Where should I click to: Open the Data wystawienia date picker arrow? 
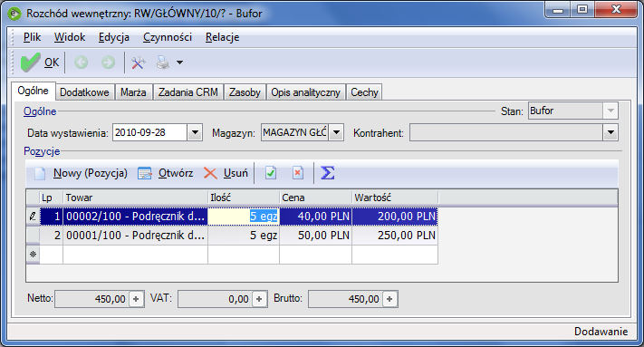tap(195, 132)
